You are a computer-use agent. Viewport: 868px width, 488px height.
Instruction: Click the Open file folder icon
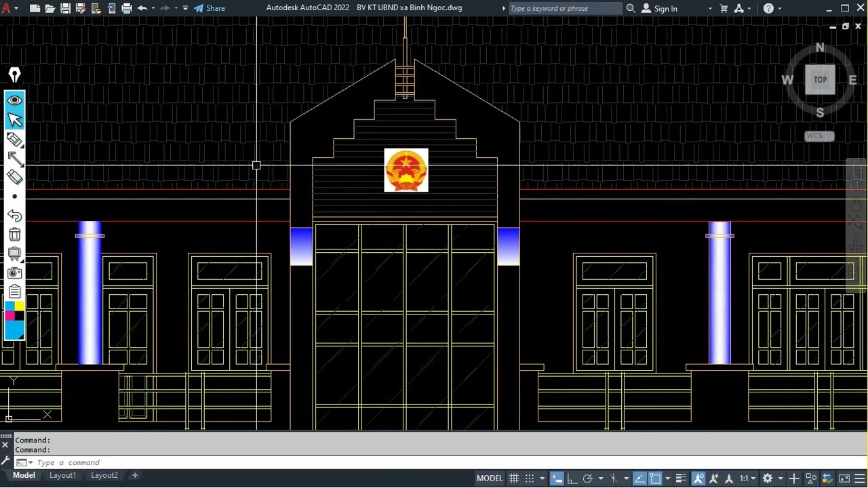(50, 8)
